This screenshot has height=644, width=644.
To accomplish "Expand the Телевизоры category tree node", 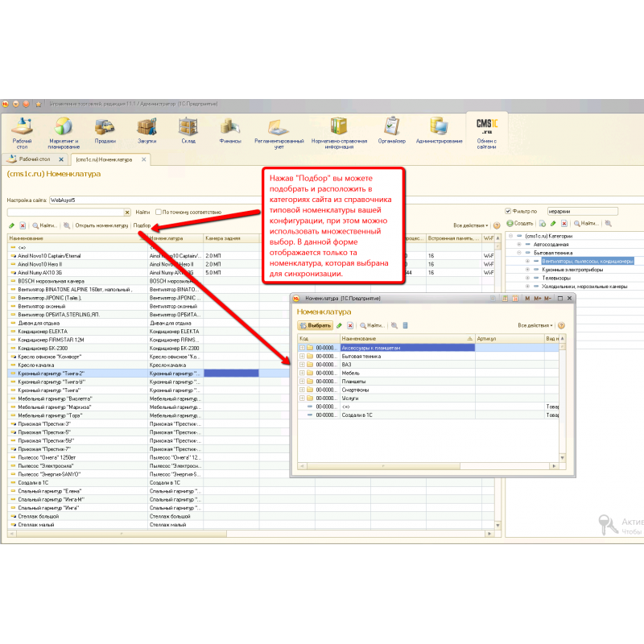I will click(528, 278).
